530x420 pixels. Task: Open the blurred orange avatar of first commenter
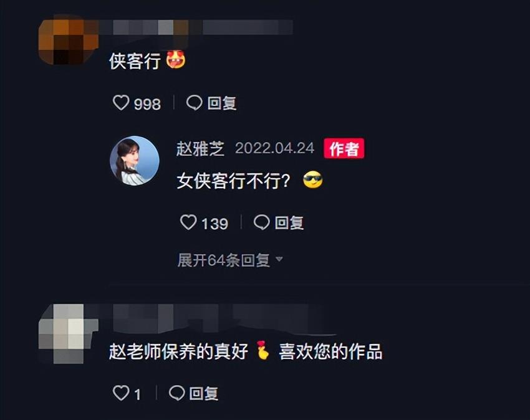69,41
